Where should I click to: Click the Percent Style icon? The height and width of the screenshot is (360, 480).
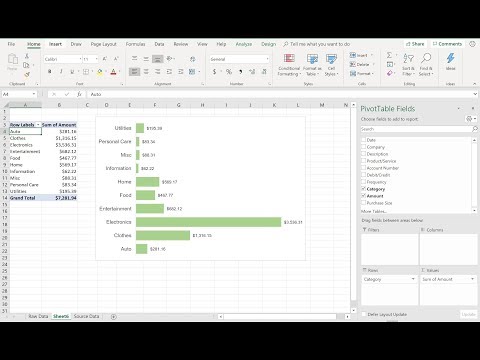tap(229, 72)
